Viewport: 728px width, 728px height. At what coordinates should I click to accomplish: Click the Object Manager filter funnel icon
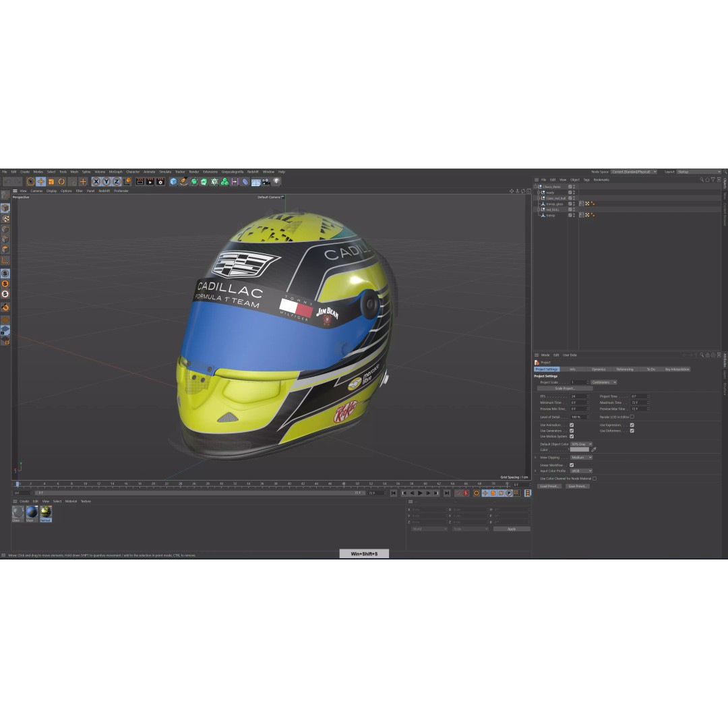point(713,180)
